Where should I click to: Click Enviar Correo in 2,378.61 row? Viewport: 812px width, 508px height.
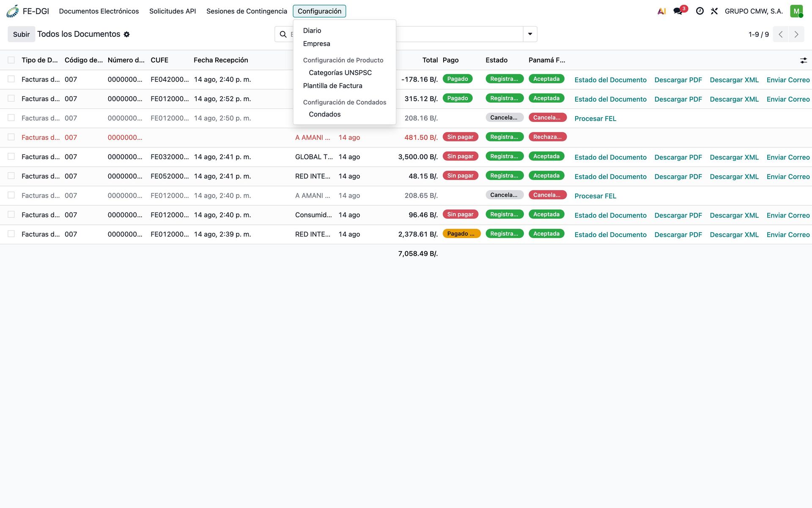pyautogui.click(x=788, y=235)
